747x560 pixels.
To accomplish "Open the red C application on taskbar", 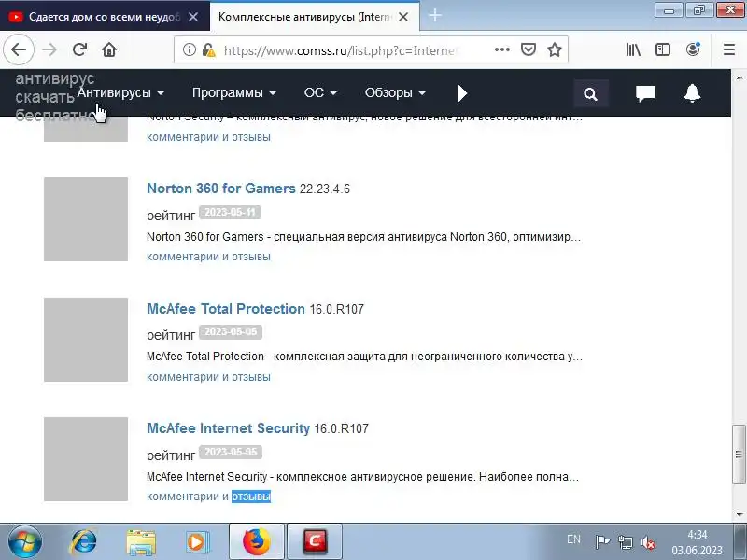I will [x=315, y=542].
